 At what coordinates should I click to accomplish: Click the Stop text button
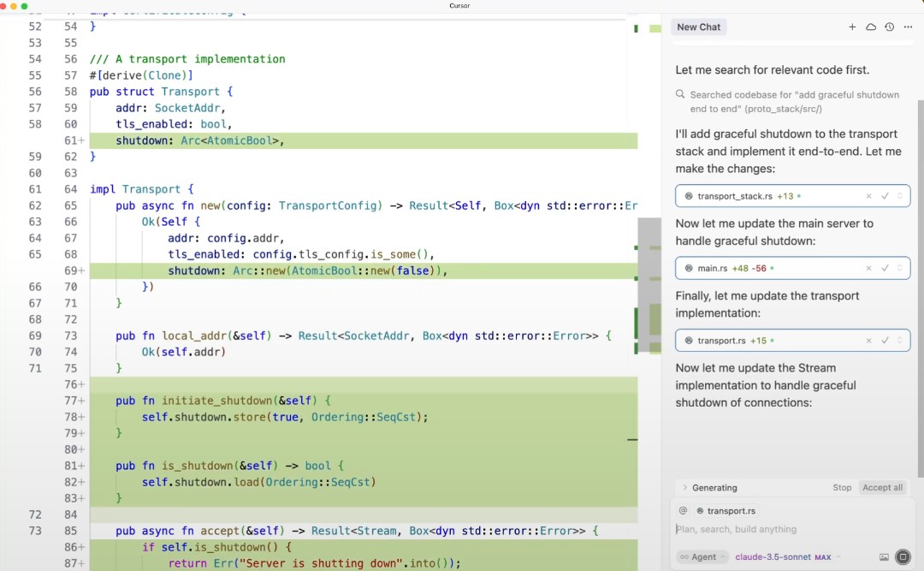842,488
